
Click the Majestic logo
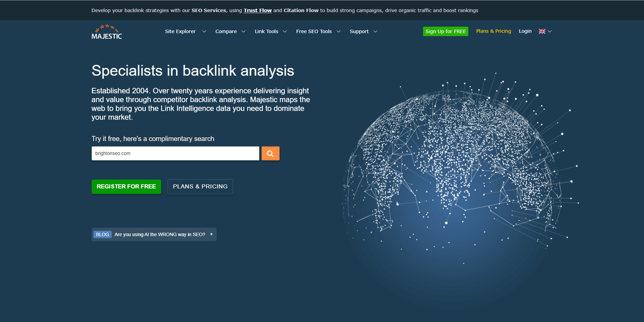[107, 31]
